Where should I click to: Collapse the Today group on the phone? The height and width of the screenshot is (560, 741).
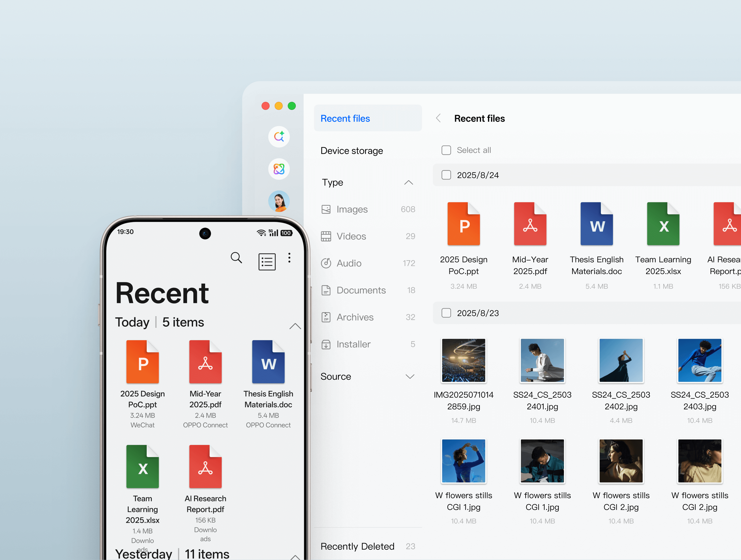click(295, 326)
